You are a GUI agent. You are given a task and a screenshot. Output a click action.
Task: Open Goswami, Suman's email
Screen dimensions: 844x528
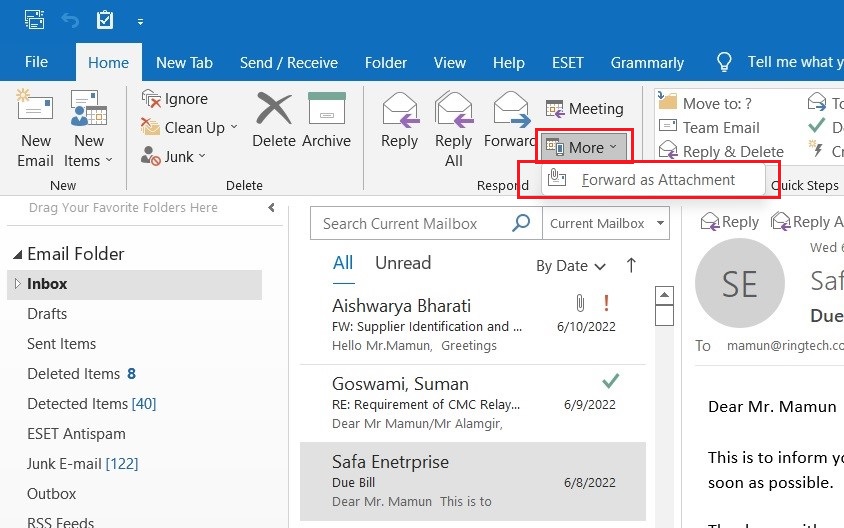tap(473, 404)
